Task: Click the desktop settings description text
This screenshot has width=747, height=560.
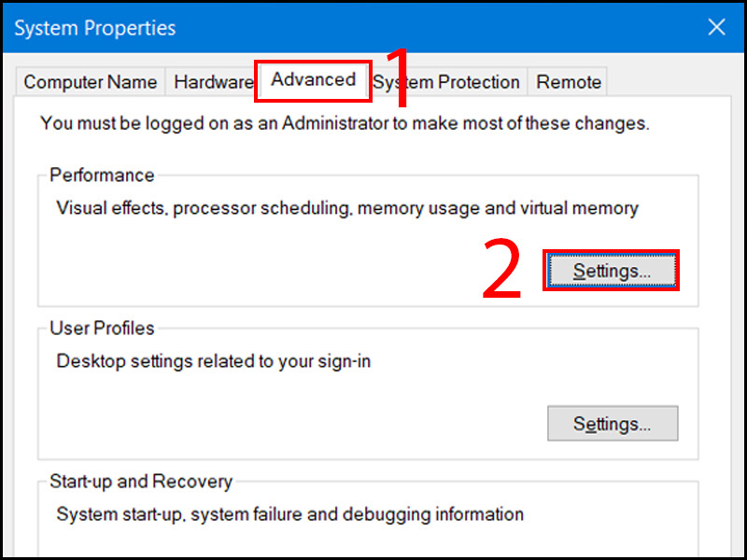Action: (x=214, y=360)
